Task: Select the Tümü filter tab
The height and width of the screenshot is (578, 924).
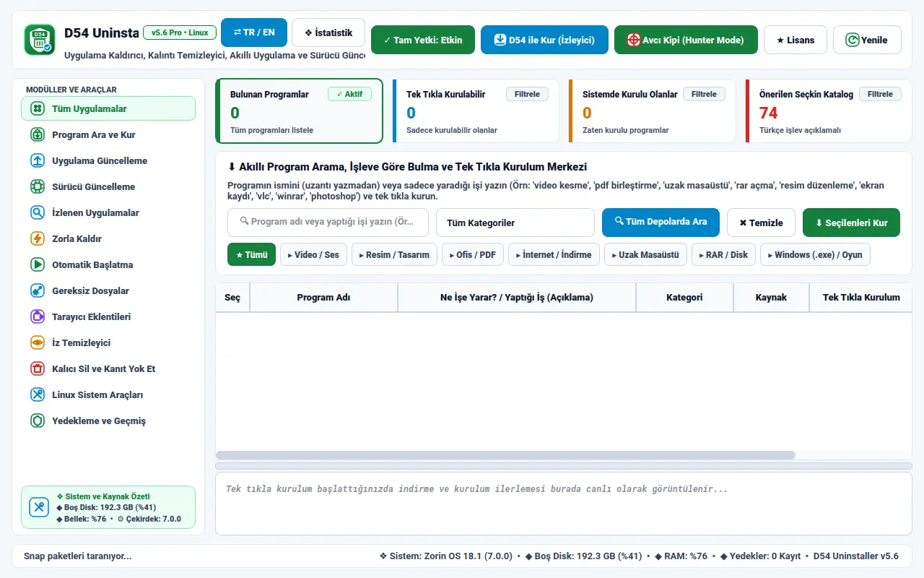Action: coord(251,254)
